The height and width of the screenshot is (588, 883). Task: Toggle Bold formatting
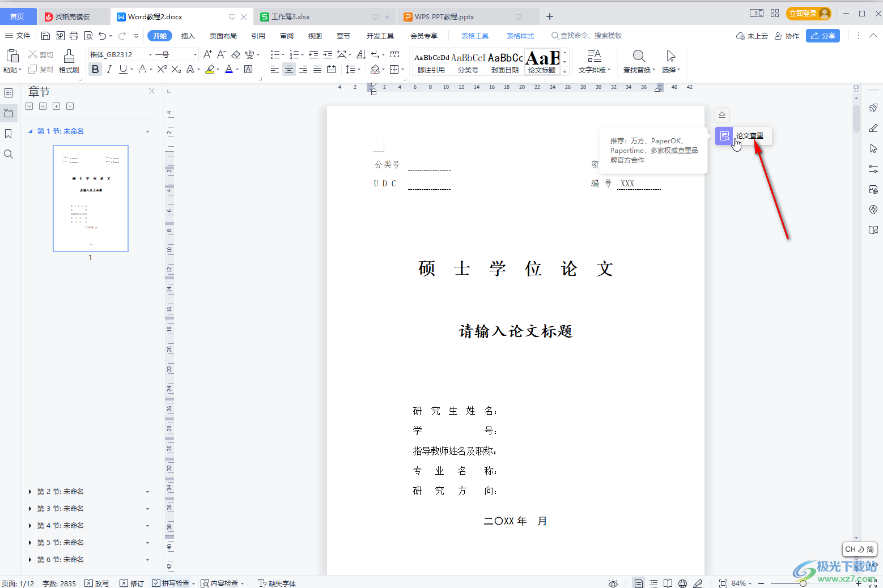(x=95, y=69)
